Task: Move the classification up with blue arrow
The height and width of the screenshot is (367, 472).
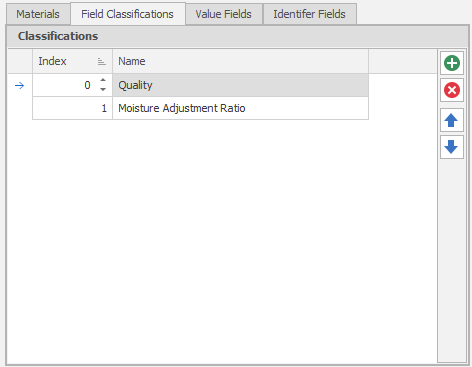Action: coord(452,120)
